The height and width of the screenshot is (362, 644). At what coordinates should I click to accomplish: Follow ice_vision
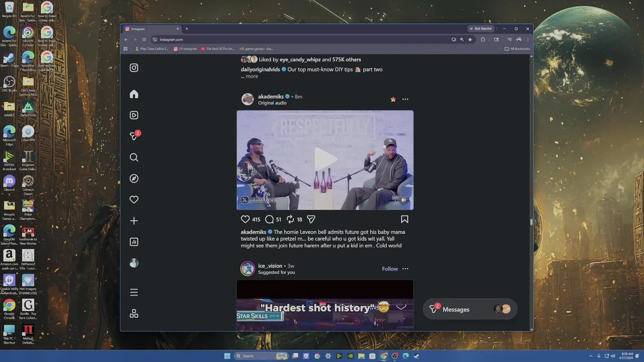pos(390,269)
